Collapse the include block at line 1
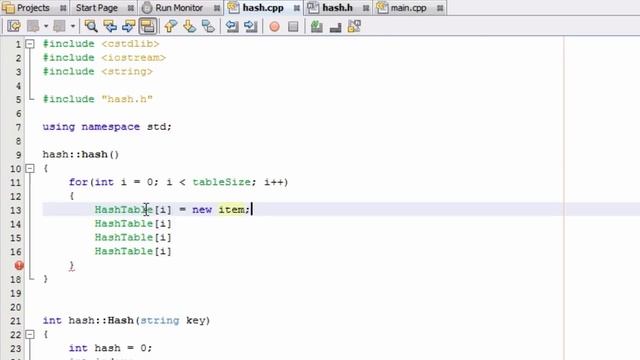 (x=30, y=44)
